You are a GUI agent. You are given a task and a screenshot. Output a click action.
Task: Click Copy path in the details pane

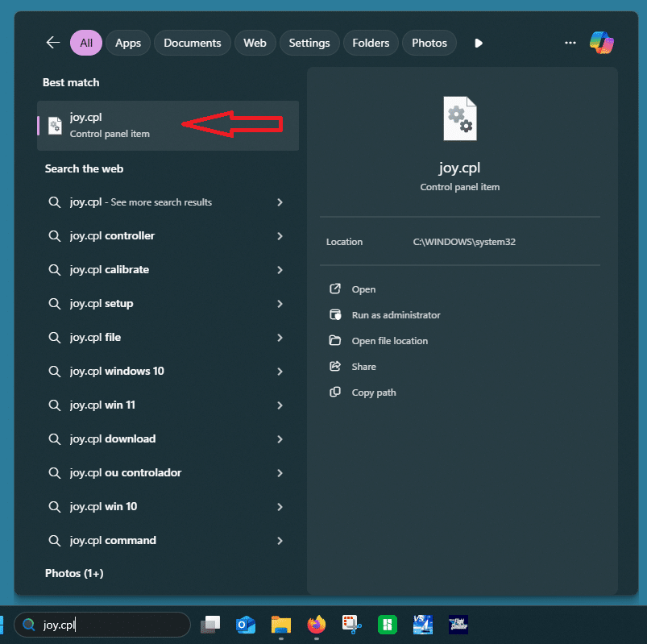(374, 393)
